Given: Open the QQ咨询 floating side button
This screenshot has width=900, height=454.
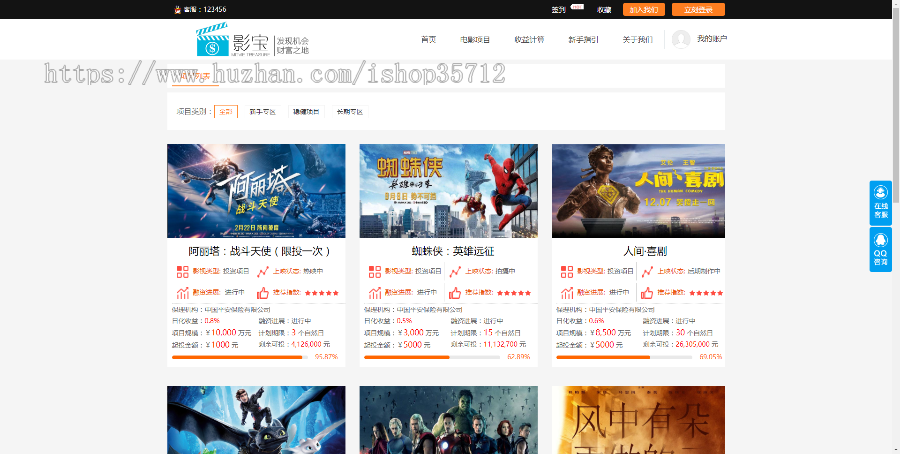Looking at the screenshot, I should [x=880, y=249].
